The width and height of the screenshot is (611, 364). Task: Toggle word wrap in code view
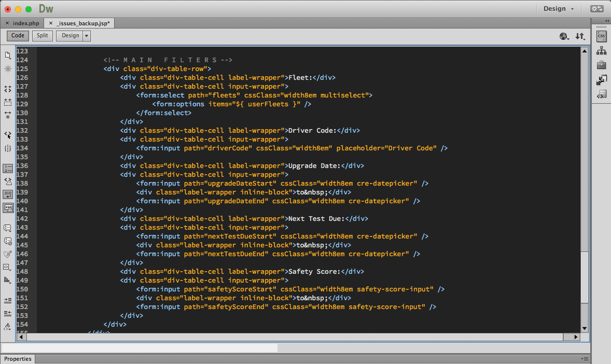(8, 194)
